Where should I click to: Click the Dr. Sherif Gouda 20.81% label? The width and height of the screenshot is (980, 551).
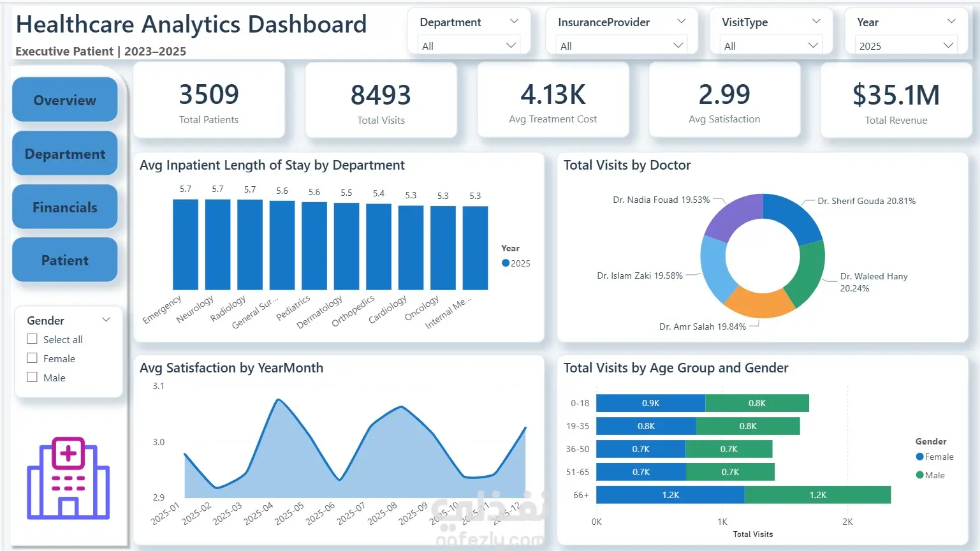867,201
